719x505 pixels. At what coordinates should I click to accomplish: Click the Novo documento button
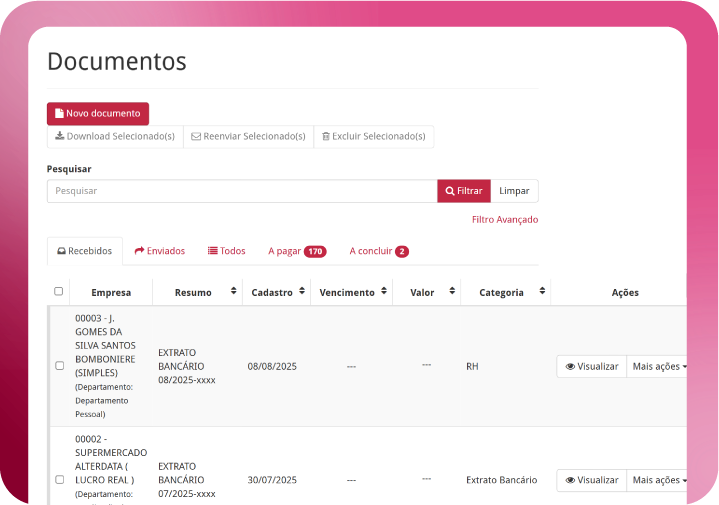98,113
